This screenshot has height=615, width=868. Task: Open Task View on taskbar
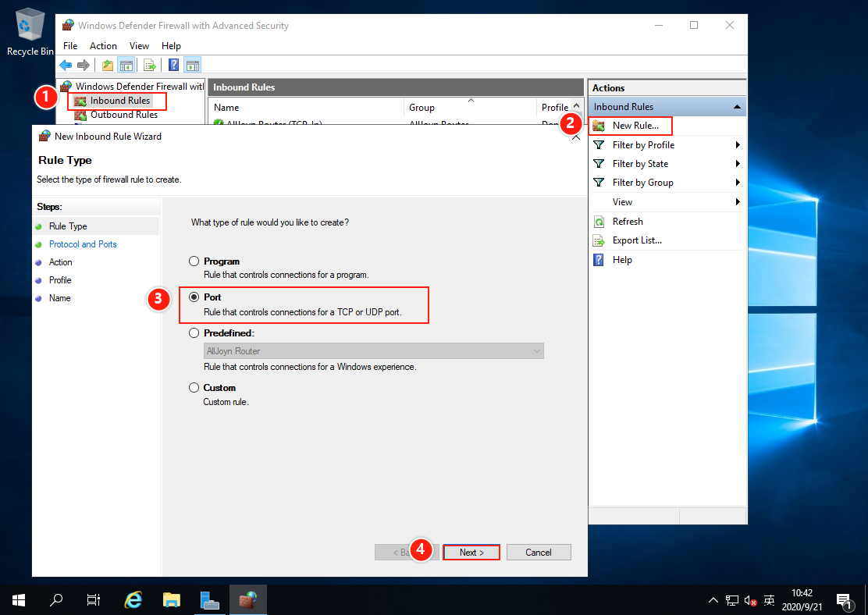pyautogui.click(x=94, y=600)
